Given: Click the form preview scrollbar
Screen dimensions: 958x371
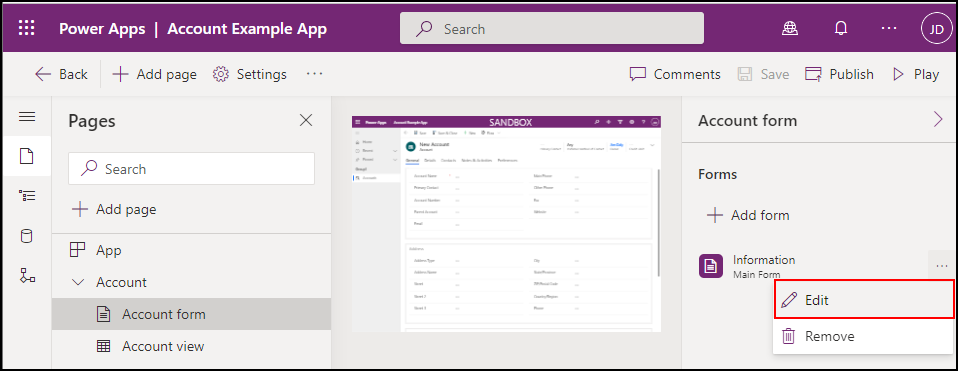Looking at the screenshot, I should point(659,223).
